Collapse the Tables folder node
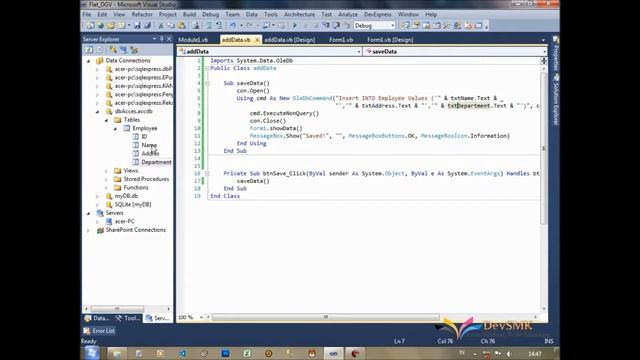This screenshot has height=360, width=640. 107,120
